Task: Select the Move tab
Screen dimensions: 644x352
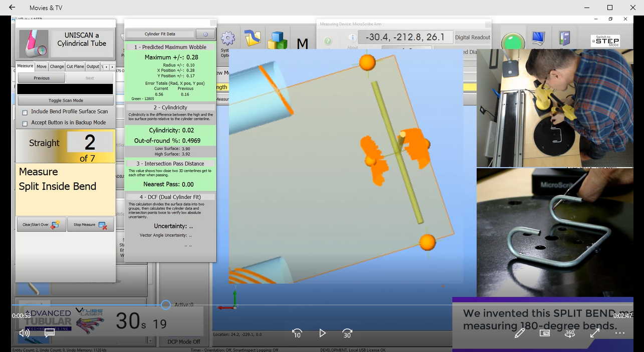Action: (x=42, y=67)
